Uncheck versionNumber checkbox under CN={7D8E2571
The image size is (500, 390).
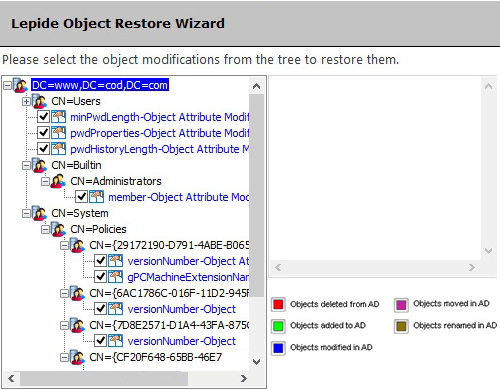pyautogui.click(x=100, y=341)
